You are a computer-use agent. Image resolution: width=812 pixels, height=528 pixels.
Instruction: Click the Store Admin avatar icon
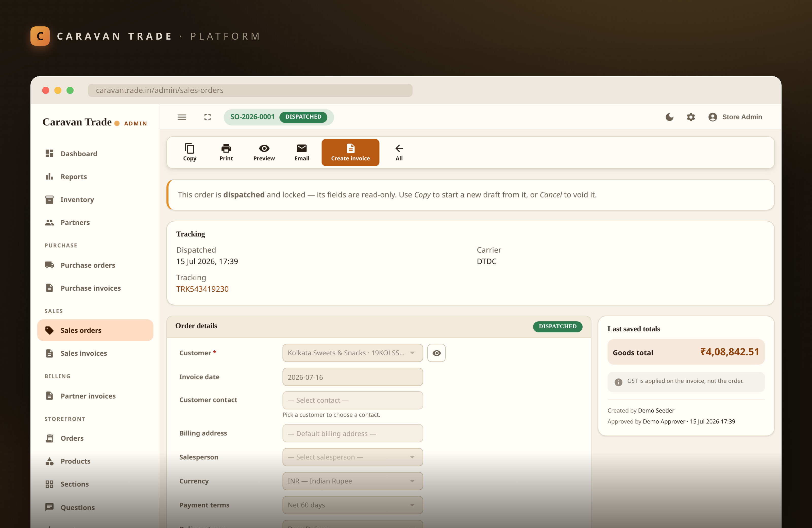point(712,117)
